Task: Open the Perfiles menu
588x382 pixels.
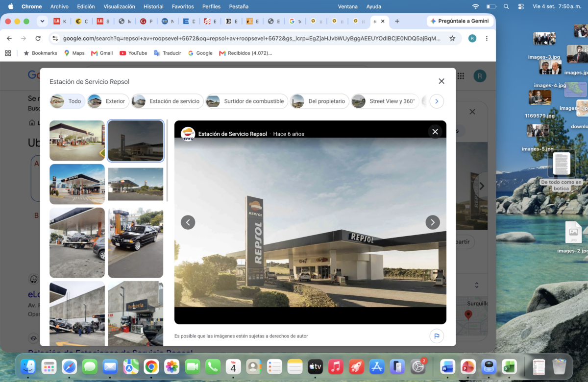Action: (211, 6)
